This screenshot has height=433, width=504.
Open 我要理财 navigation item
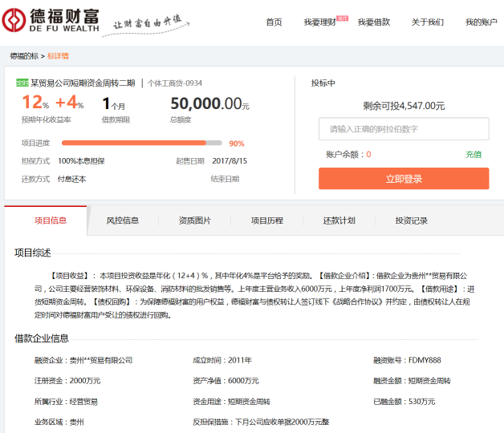click(319, 22)
